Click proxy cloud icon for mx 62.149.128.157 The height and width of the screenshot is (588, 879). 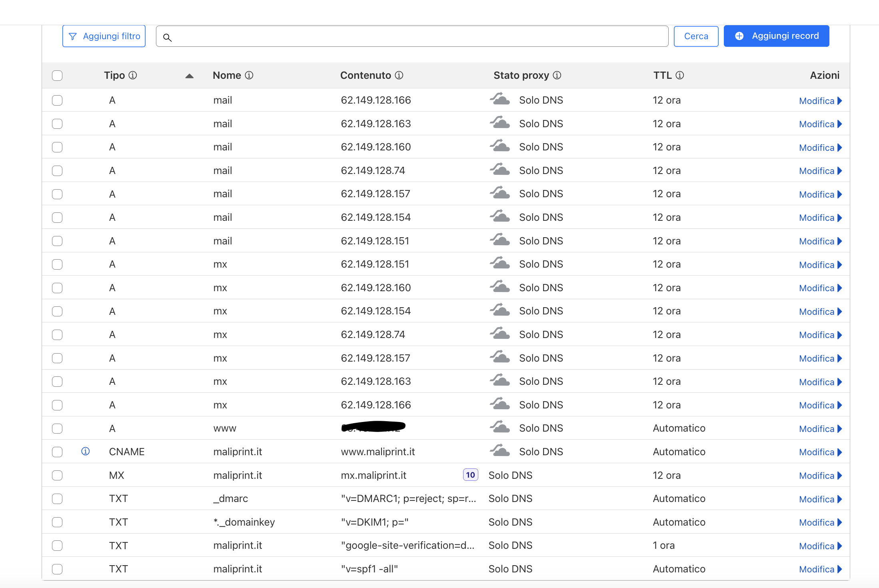pos(500,357)
